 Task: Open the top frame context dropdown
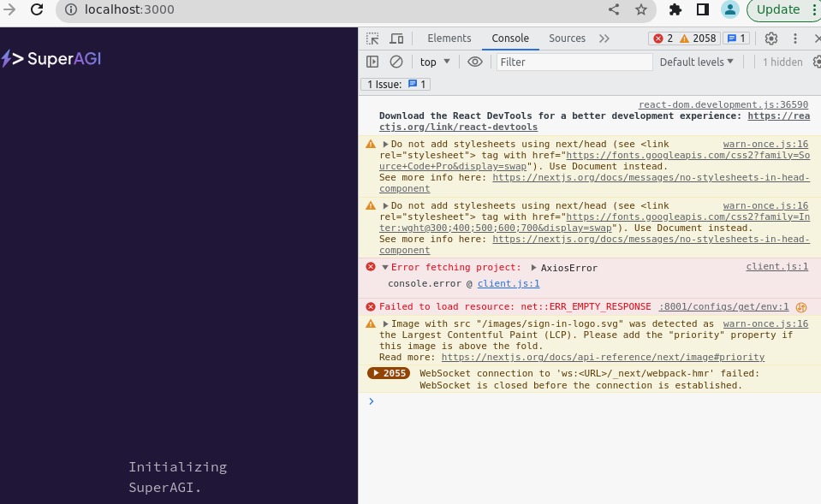(x=434, y=62)
